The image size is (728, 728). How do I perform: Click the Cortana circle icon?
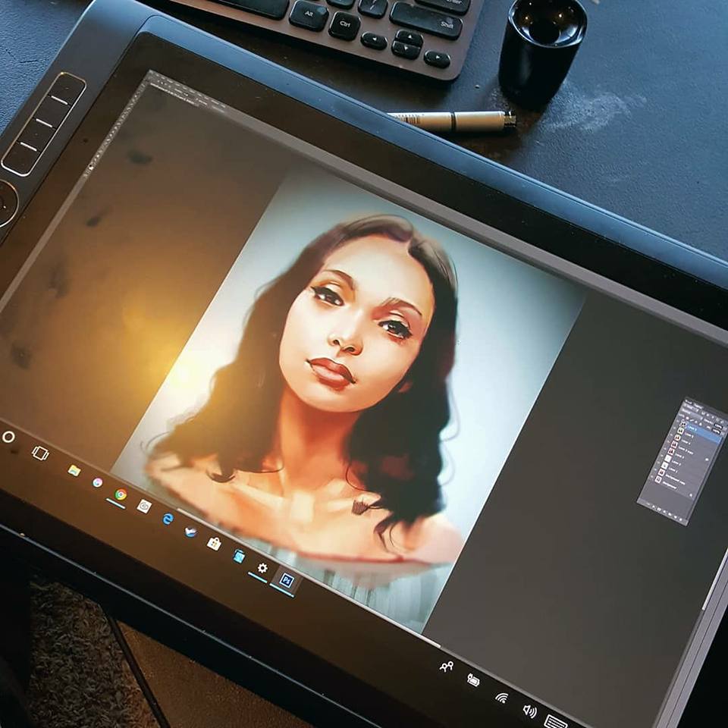coord(8,437)
